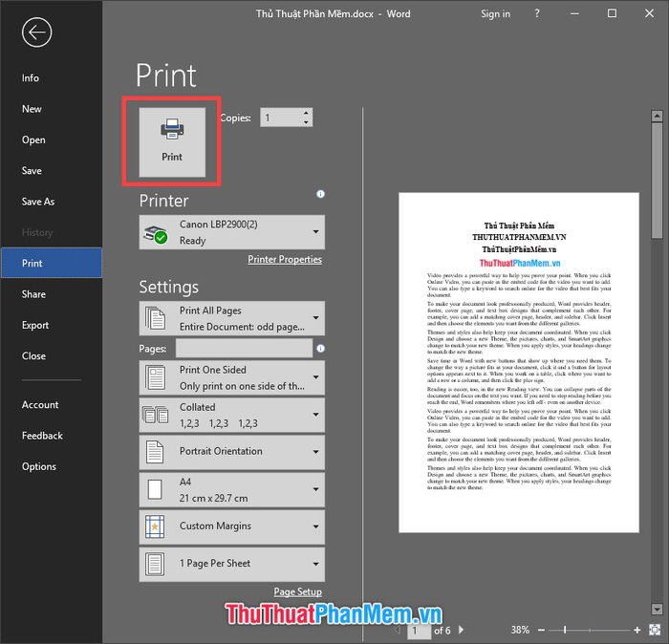Click the Copies number field
The image size is (669, 644).
click(x=280, y=118)
